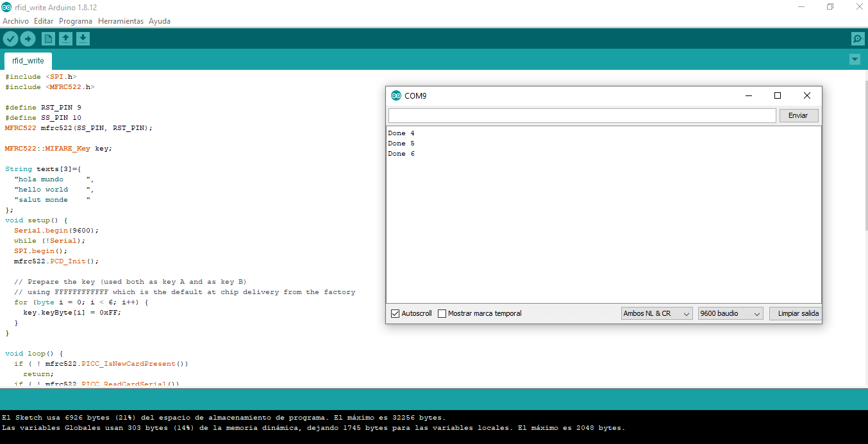Upload the sketch with the arrow icon
This screenshot has height=444, width=868.
pyautogui.click(x=28, y=39)
